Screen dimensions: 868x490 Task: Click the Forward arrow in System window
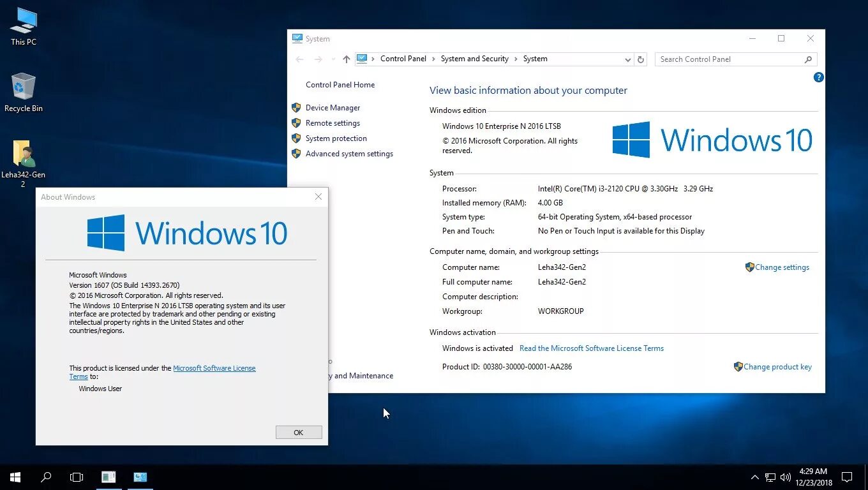pos(318,59)
